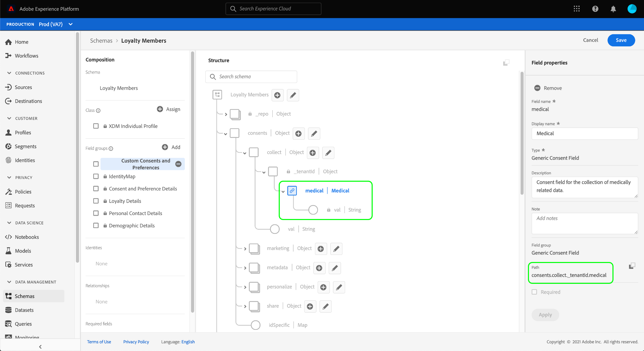Viewport: 644px width, 351px height.
Task: Add a field to the metadata object
Action: coord(319,268)
